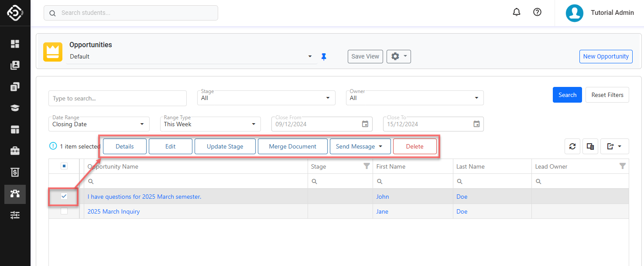
Task: Click the Stage column filter icon
Action: (x=367, y=166)
